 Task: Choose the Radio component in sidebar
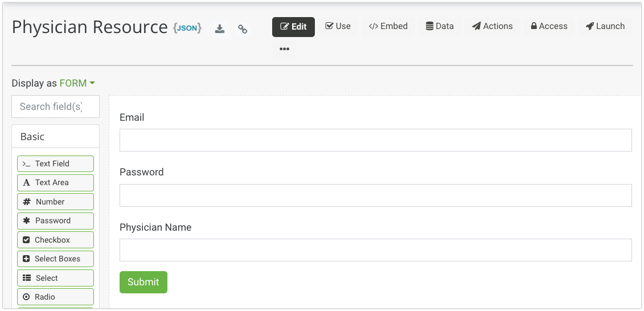(x=55, y=297)
